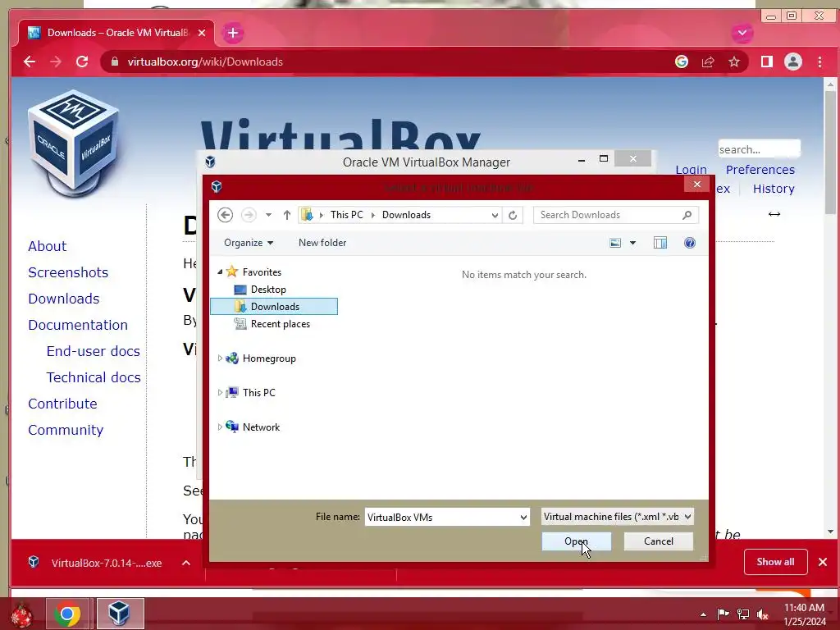
Task: Open a new Chrome tab
Action: click(x=232, y=33)
